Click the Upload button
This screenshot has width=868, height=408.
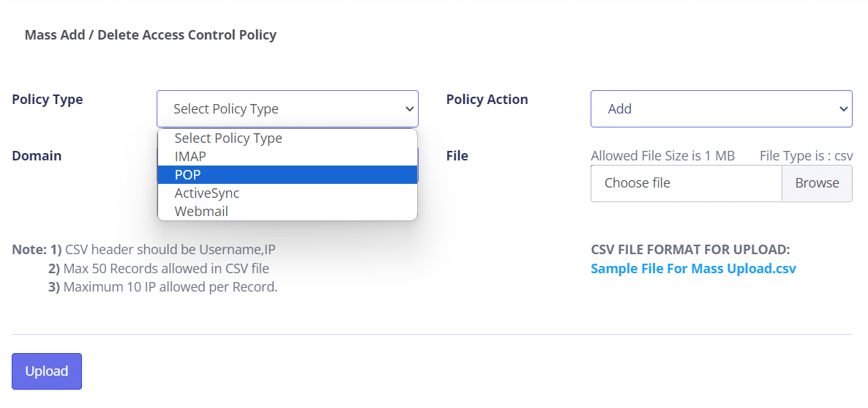tap(47, 371)
